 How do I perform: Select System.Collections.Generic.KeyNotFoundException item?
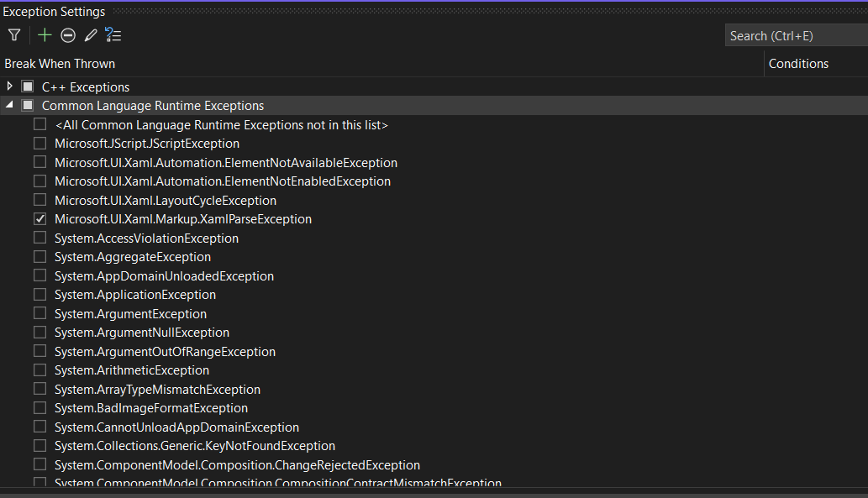click(x=195, y=446)
